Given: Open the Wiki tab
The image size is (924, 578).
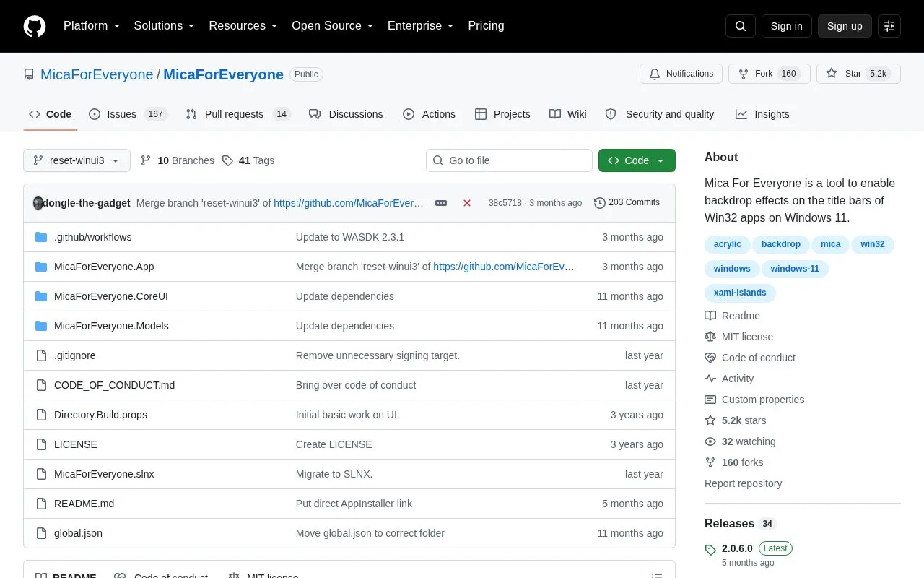Looking at the screenshot, I should (x=567, y=114).
